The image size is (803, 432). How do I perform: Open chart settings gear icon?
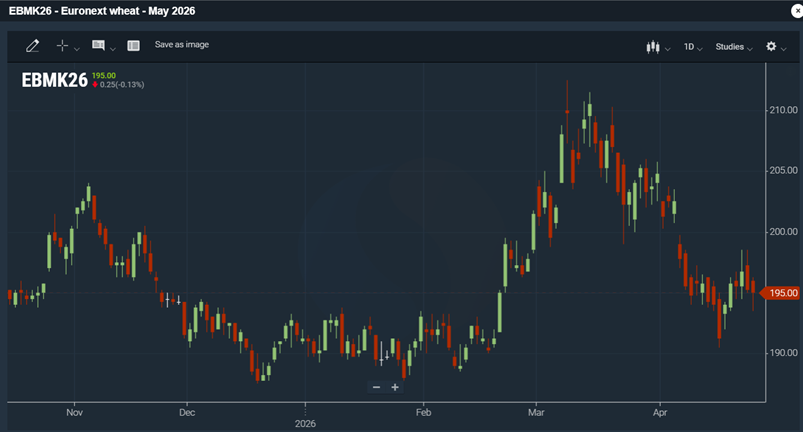[x=771, y=47]
